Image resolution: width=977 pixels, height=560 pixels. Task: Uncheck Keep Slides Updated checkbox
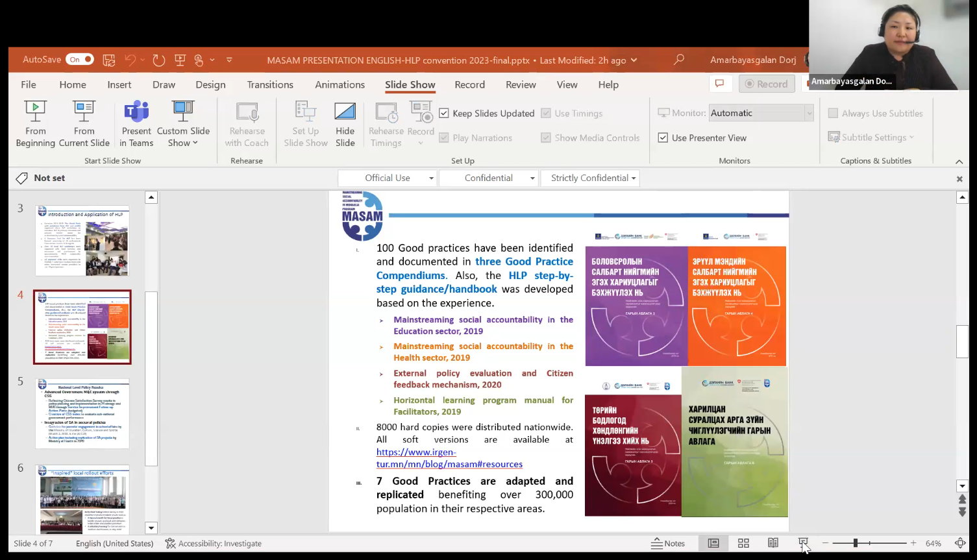[x=444, y=113]
